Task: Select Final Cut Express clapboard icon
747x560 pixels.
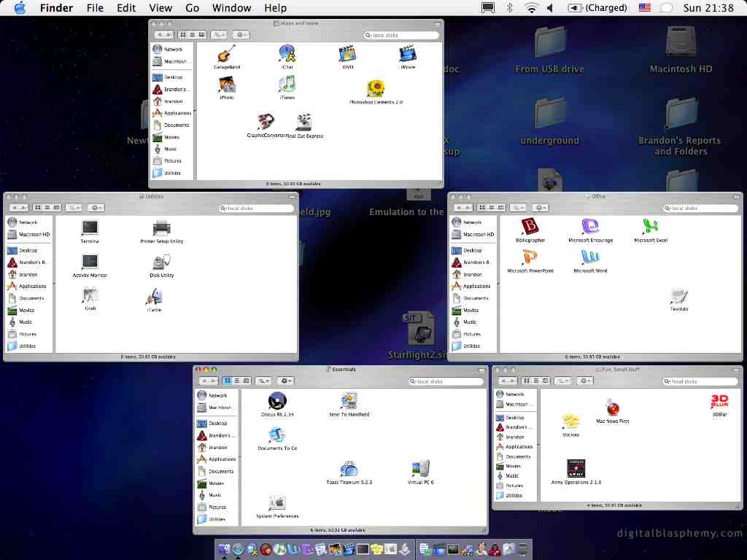Action: pyautogui.click(x=304, y=122)
